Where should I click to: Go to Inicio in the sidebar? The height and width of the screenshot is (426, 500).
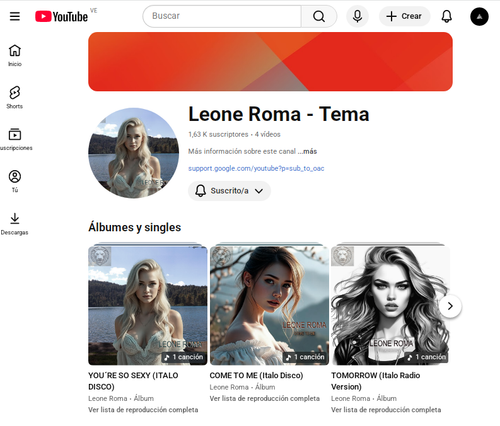pyautogui.click(x=15, y=56)
